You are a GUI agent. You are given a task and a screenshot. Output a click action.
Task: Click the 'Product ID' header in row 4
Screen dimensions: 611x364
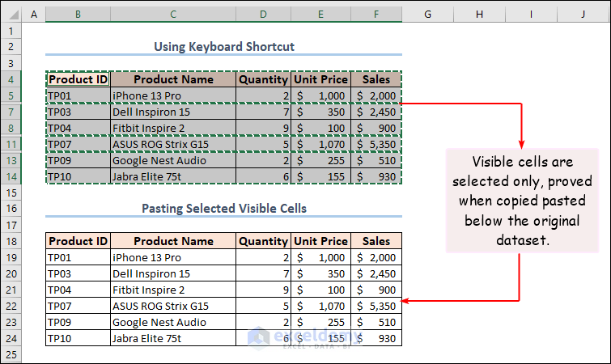click(78, 79)
